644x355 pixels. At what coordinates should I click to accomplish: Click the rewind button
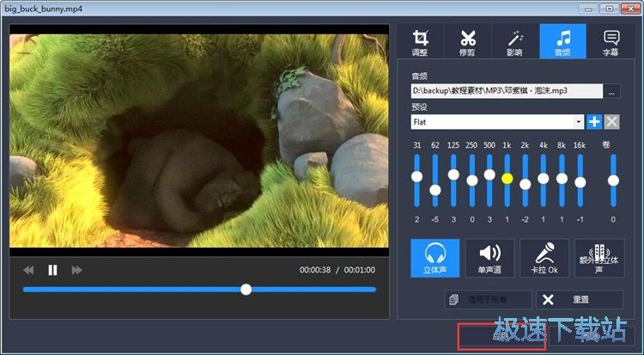point(28,270)
